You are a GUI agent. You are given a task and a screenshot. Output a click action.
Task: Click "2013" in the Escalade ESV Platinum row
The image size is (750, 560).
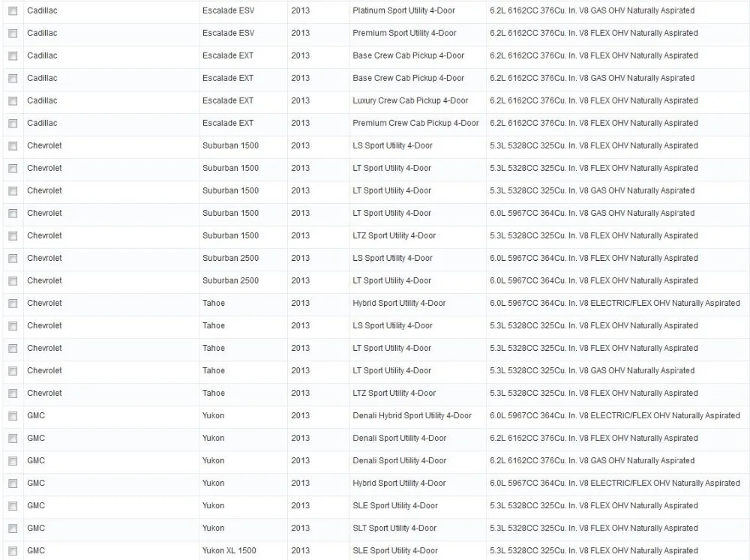[301, 10]
